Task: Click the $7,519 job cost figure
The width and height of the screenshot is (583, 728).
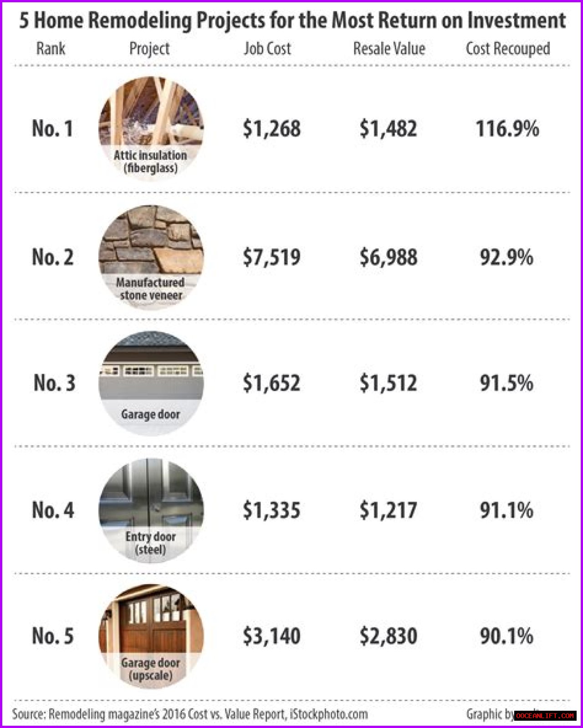Action: tap(271, 257)
